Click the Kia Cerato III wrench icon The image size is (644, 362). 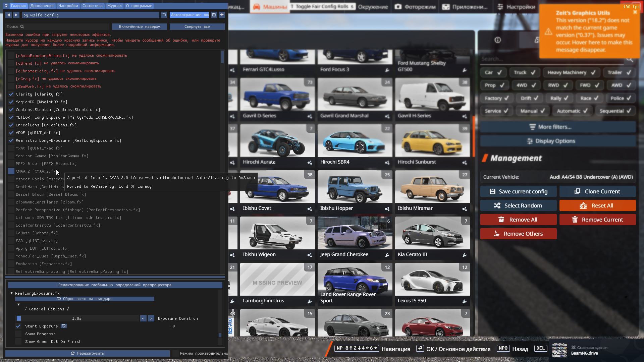tap(465, 255)
